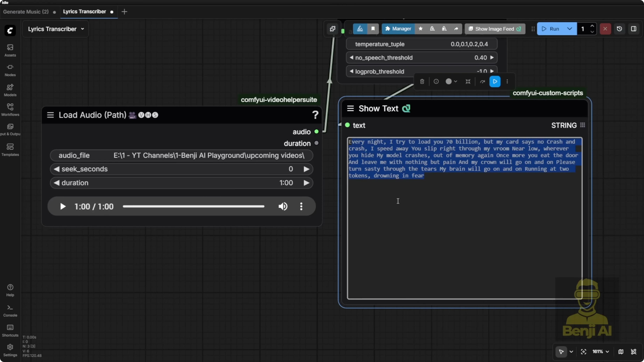
Task: Click the audio playback progress slider
Action: pos(194,206)
